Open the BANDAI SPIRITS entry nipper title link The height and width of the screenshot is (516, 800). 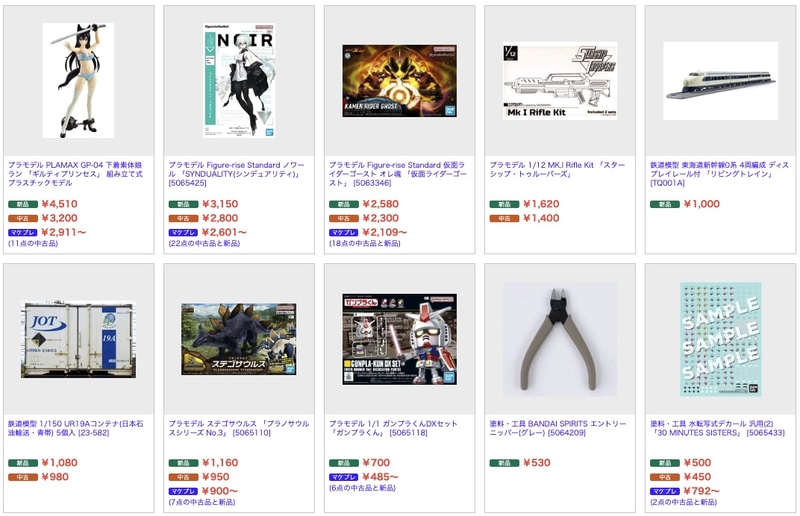click(x=558, y=428)
